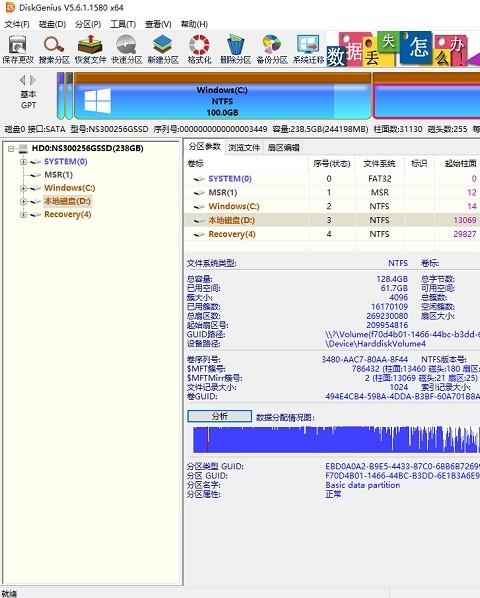
Task: Click the HD0 disk drive icon in tree
Action: 23,148
